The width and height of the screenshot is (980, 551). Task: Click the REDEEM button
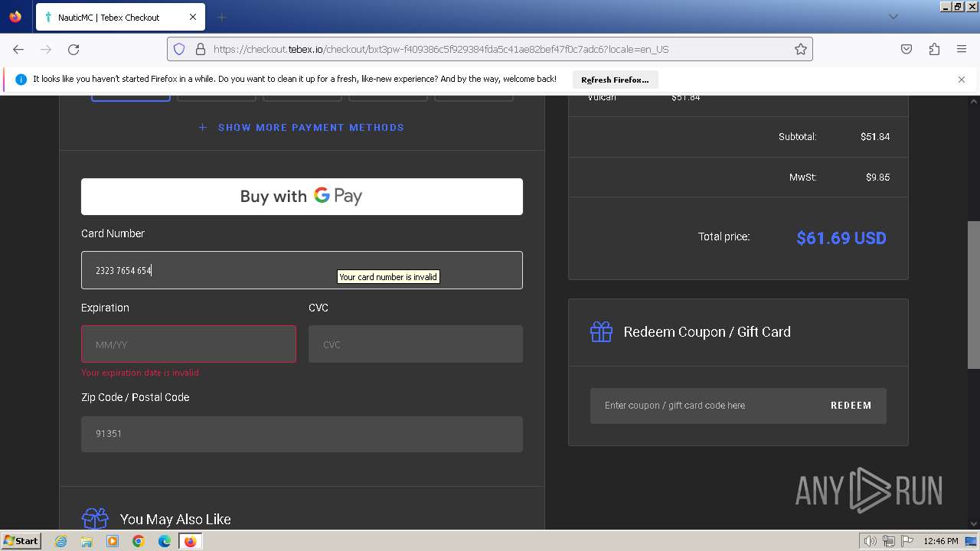[851, 406]
